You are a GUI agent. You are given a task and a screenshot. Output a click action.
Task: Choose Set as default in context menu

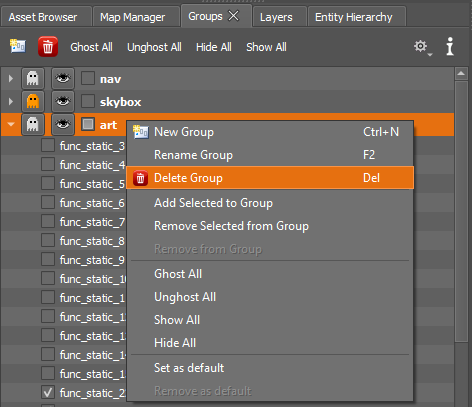tap(270, 368)
